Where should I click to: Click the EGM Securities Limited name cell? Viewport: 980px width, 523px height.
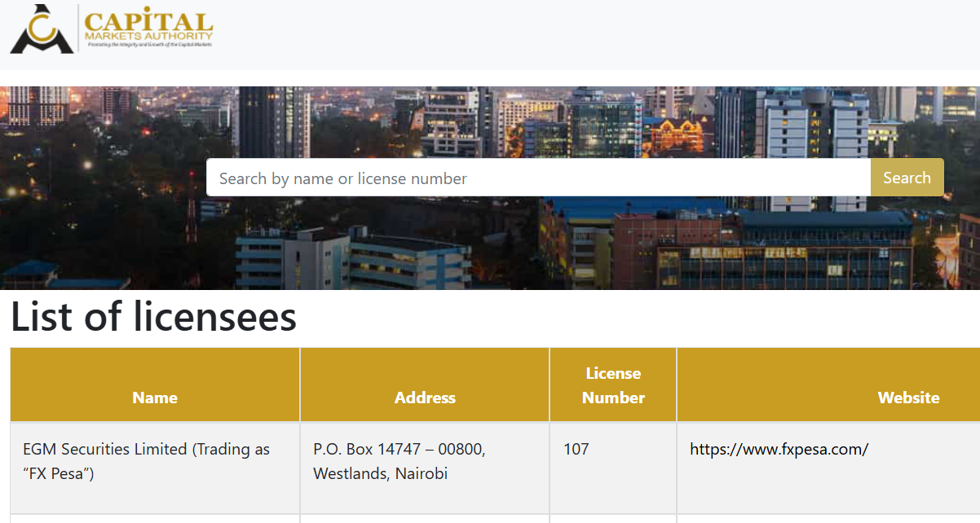pos(146,449)
